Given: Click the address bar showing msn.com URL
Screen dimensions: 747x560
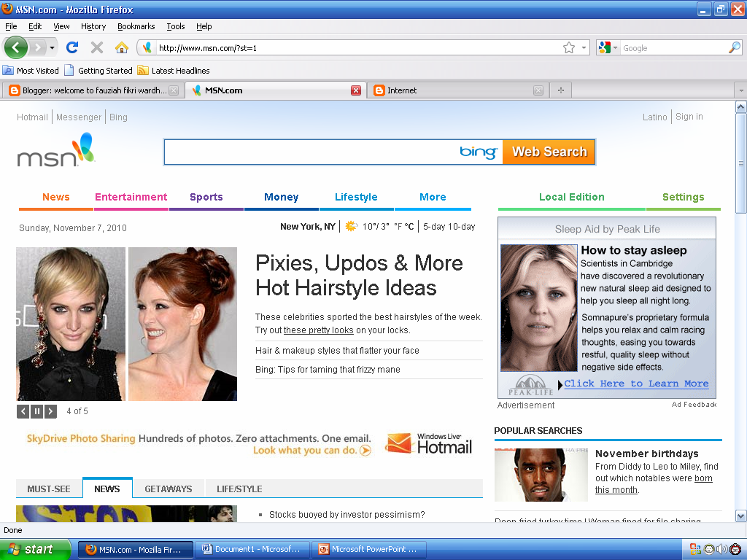Looking at the screenshot, I should [x=360, y=47].
